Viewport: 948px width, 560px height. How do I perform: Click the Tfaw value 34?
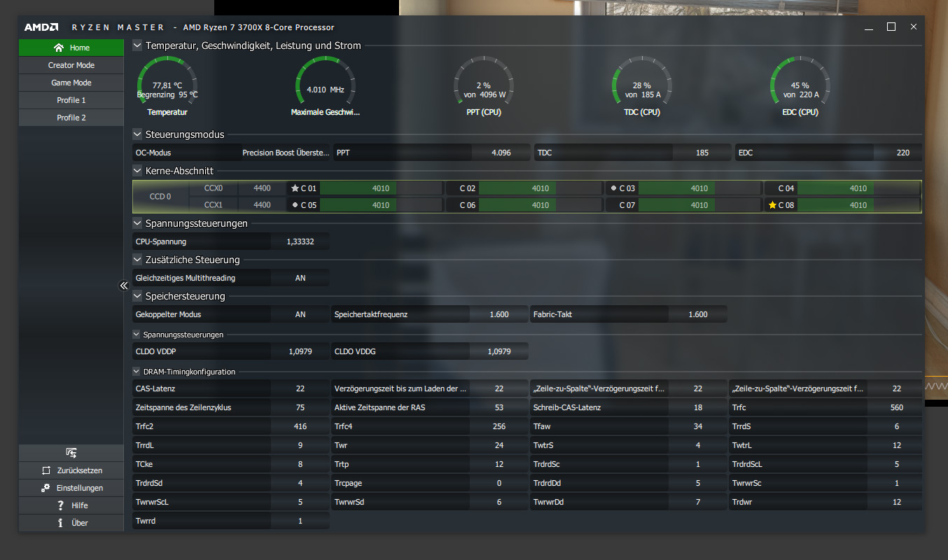[698, 426]
